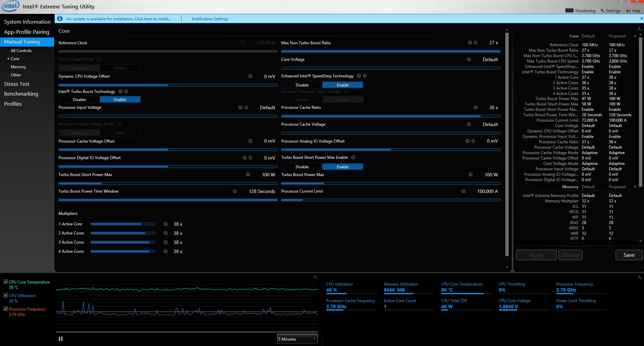The height and width of the screenshot is (346, 644).
Task: Uncheck the CPU Utilization graph checkbox
Action: [5, 295]
